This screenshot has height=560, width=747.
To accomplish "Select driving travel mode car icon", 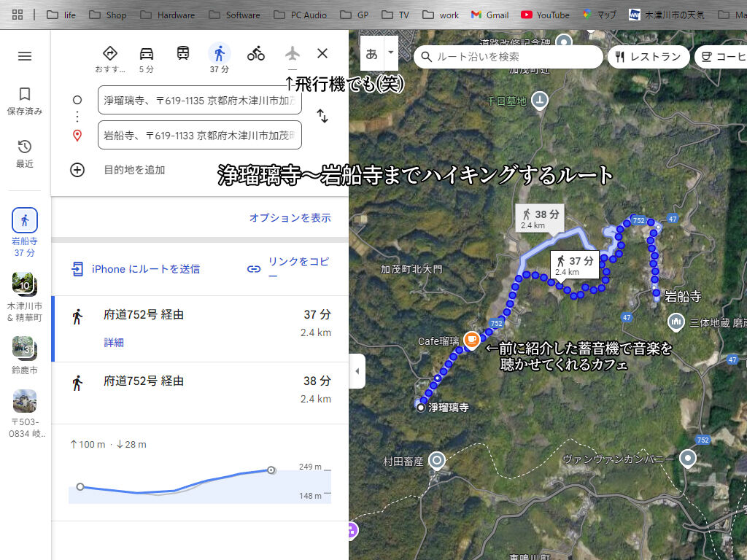I will (x=147, y=53).
